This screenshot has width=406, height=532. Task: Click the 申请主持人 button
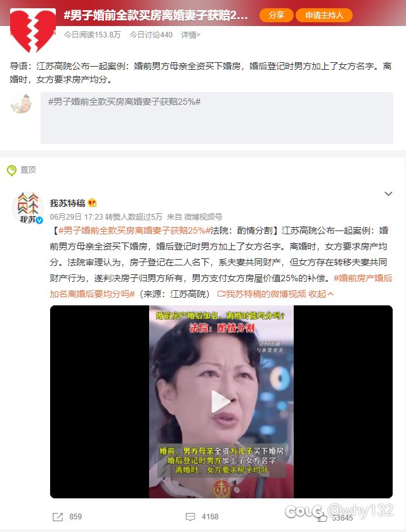point(324,15)
